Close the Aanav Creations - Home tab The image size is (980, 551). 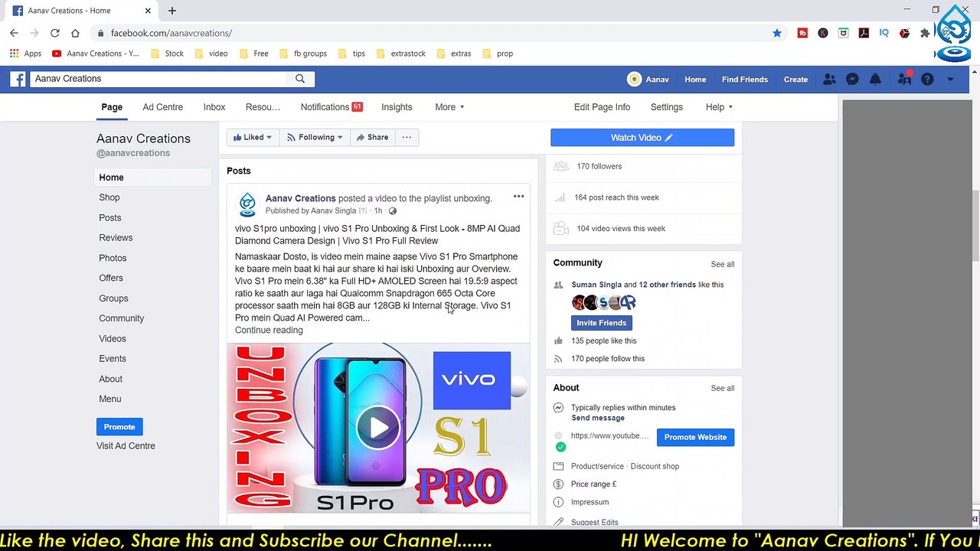pos(148,11)
